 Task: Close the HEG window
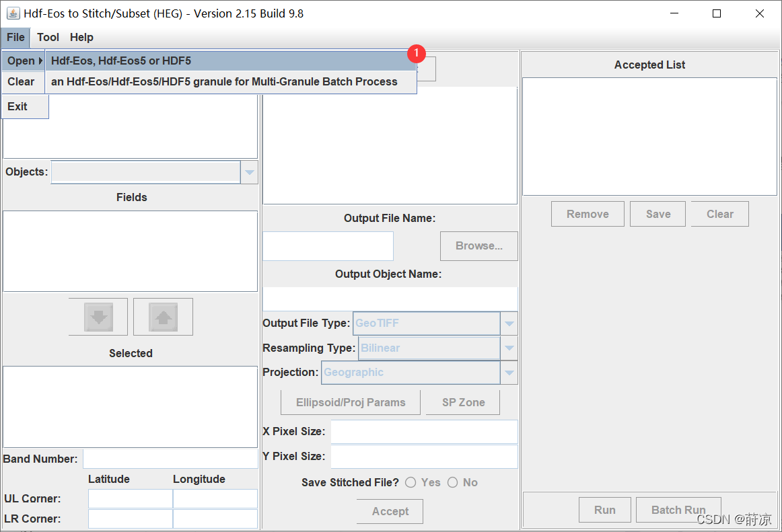coord(760,13)
